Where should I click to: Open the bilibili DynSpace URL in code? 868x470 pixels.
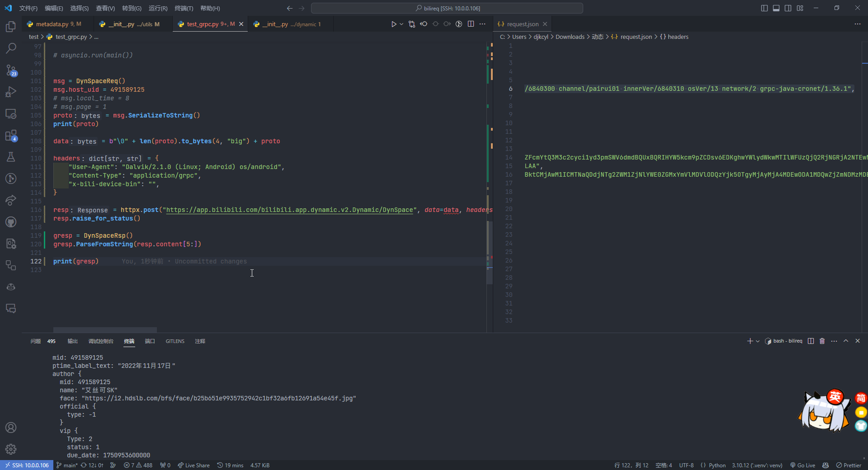[291, 210]
